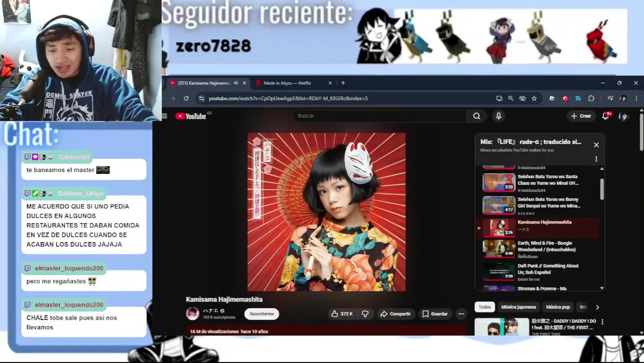The image size is (644, 363).
Task: Click the install app icon in address bar
Action: [499, 98]
